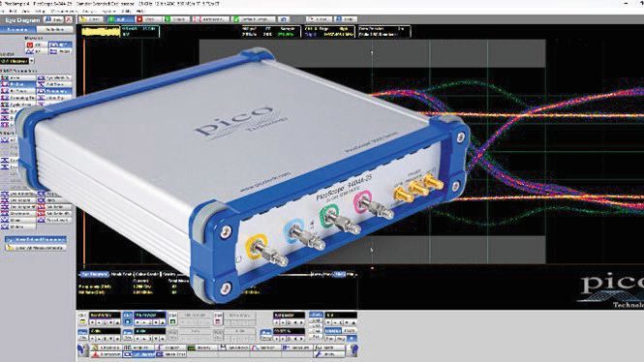The height and width of the screenshot is (362, 644).
Task: Toggle the Fall Time parameter
Action: tap(54, 84)
